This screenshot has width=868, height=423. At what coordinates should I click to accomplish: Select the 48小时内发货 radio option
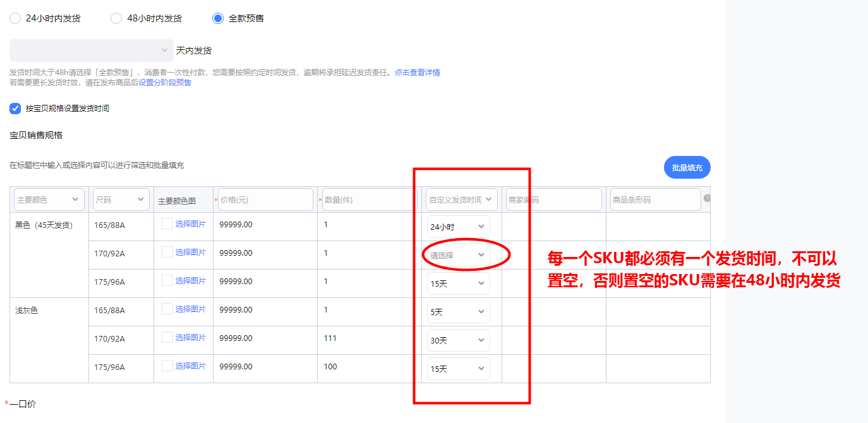pos(116,18)
